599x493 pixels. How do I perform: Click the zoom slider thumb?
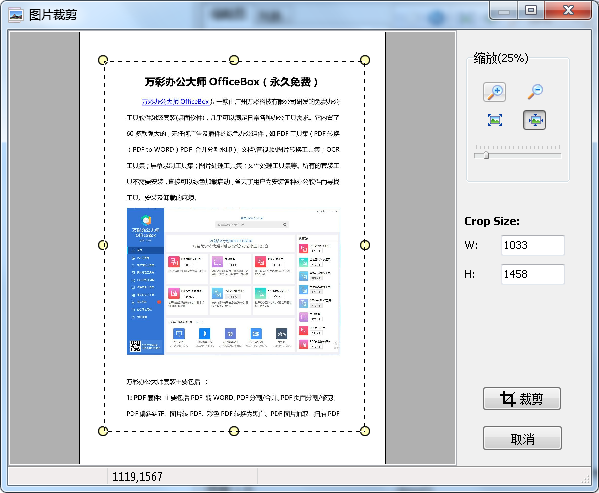[486, 155]
